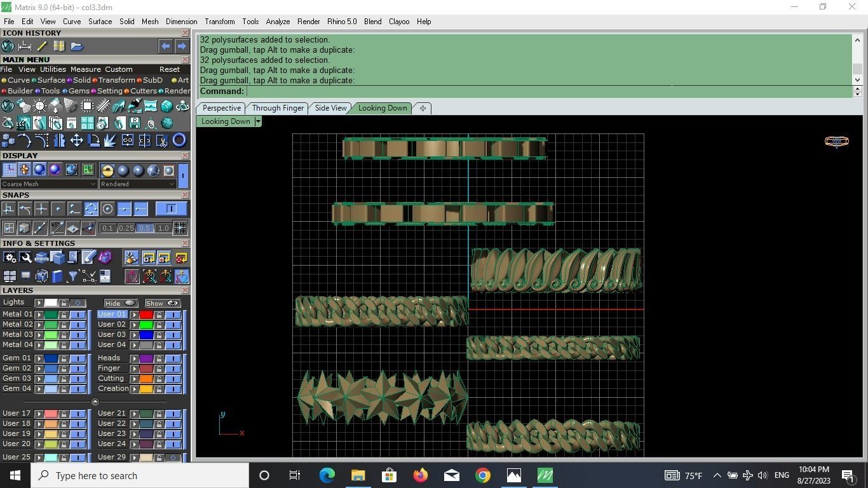Open the Clayoo menu
Viewport: 868px width, 488px height.
(x=399, y=22)
